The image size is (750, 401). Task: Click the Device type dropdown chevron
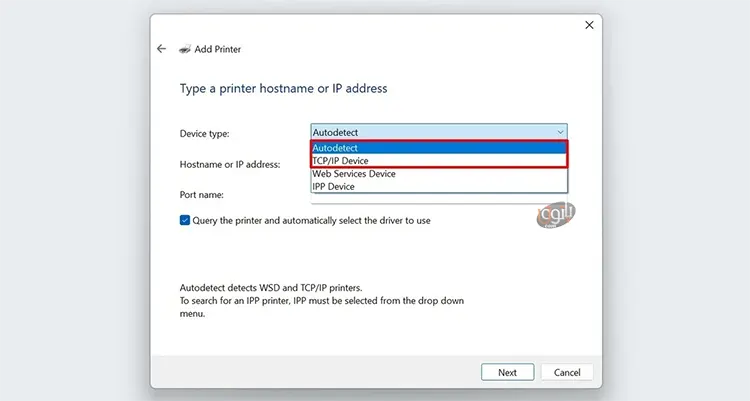pos(560,132)
